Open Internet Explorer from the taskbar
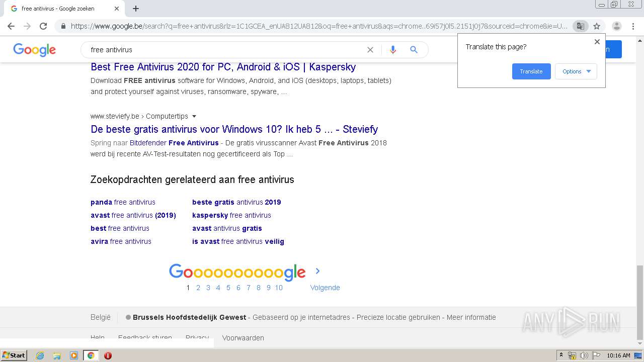Screen dimensions: 644x362 coord(40,355)
